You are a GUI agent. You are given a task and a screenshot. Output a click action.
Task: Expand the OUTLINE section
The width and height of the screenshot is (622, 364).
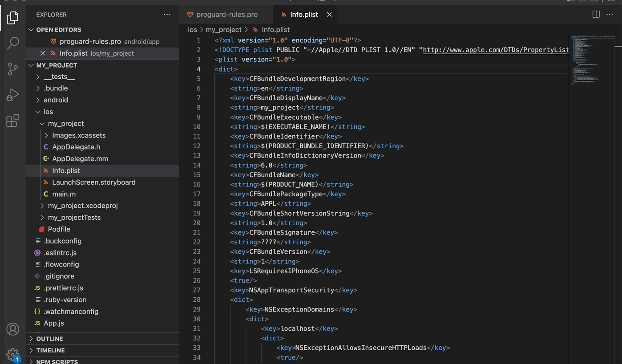coord(49,339)
